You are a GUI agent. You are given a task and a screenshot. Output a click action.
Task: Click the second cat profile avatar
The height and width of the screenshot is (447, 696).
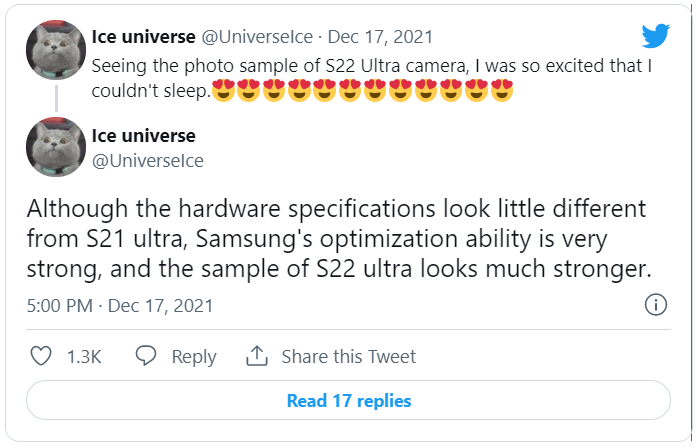point(55,148)
